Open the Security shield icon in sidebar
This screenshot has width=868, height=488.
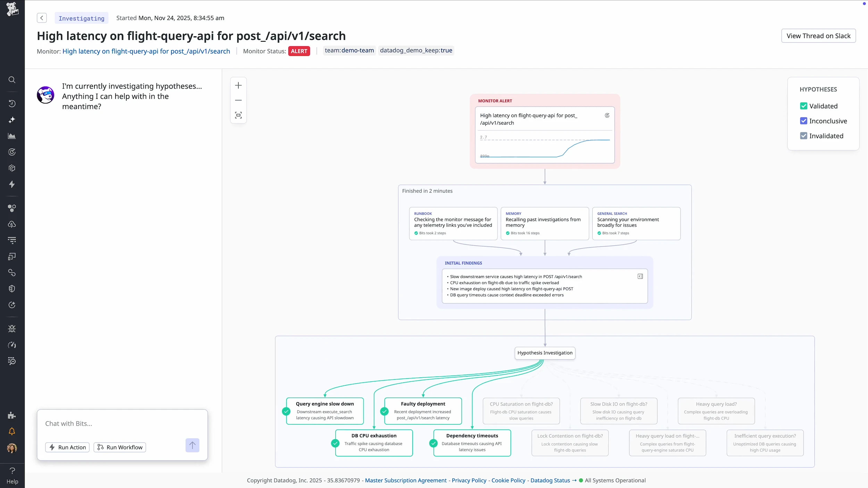point(12,289)
